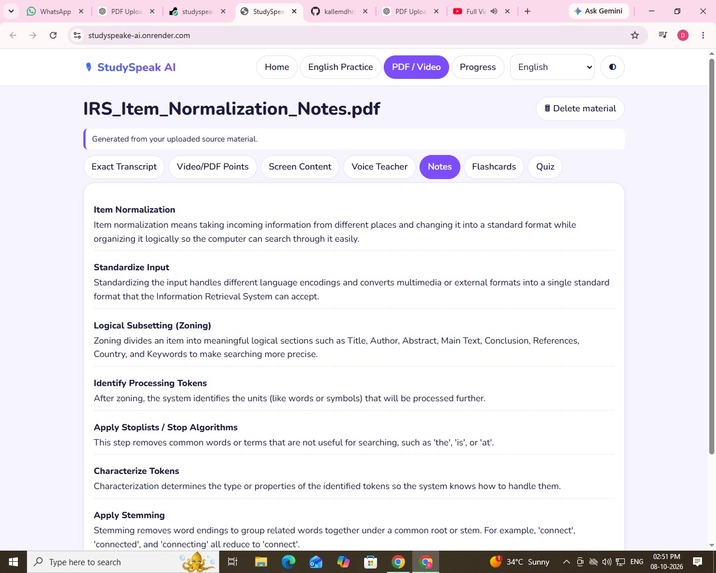Open the Progress page
The image size is (716, 573).
pyautogui.click(x=477, y=67)
